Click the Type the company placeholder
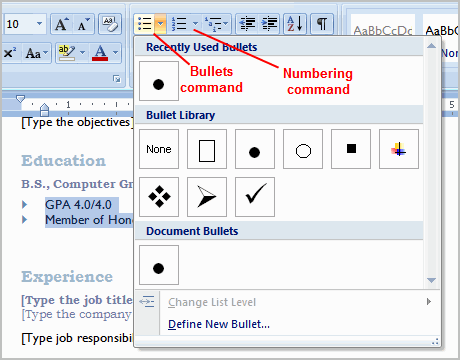460x360 pixels. pyautogui.click(x=76, y=314)
